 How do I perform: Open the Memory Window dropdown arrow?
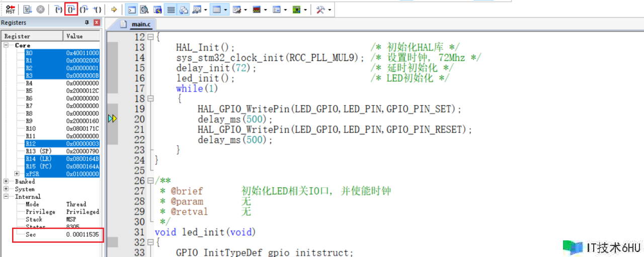click(226, 9)
